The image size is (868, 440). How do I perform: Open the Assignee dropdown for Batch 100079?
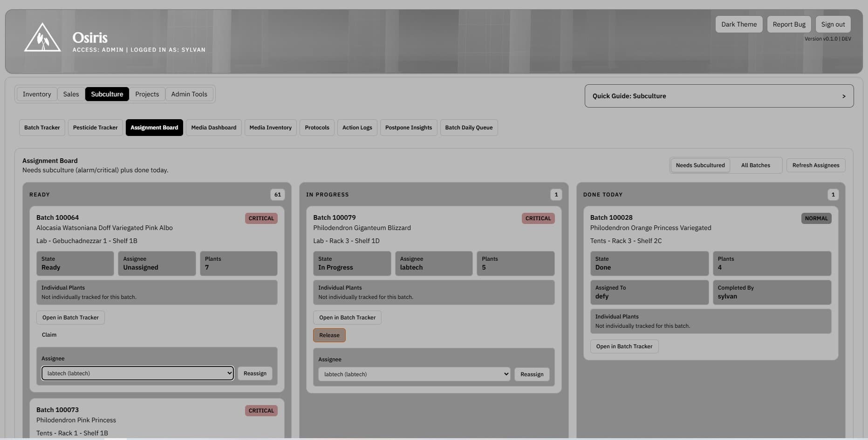(413, 374)
